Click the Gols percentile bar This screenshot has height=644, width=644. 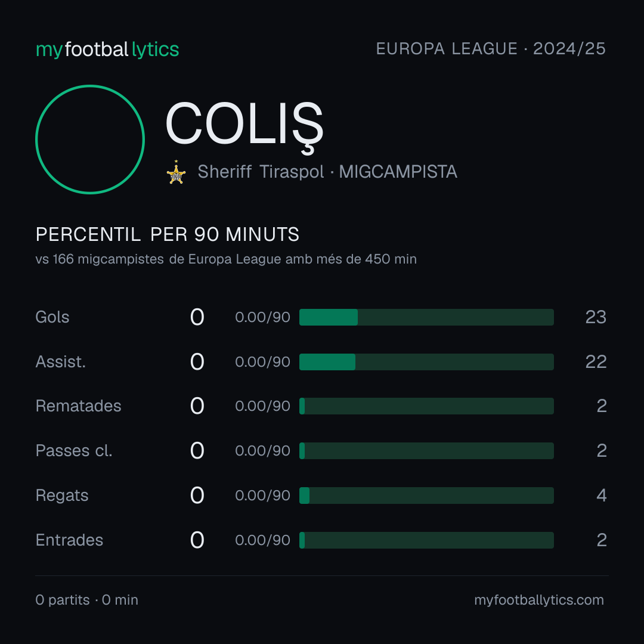tap(426, 317)
